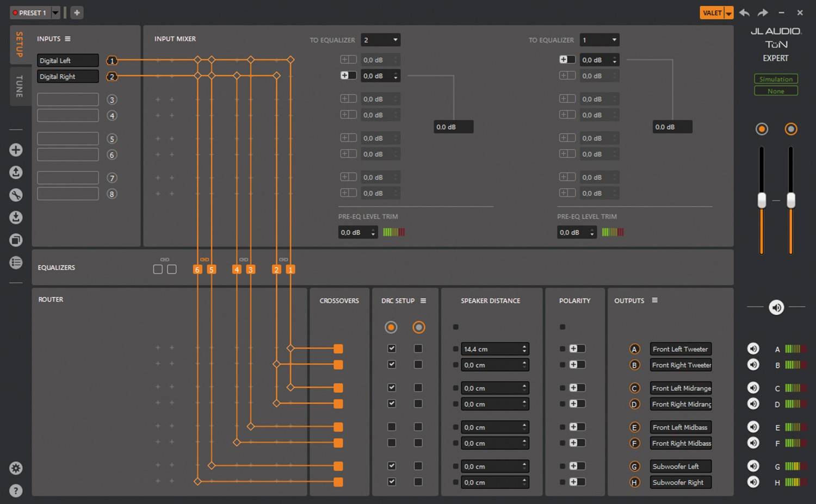Click the link icon above equalizers 6 and 5
816x504 pixels.
[205, 259]
